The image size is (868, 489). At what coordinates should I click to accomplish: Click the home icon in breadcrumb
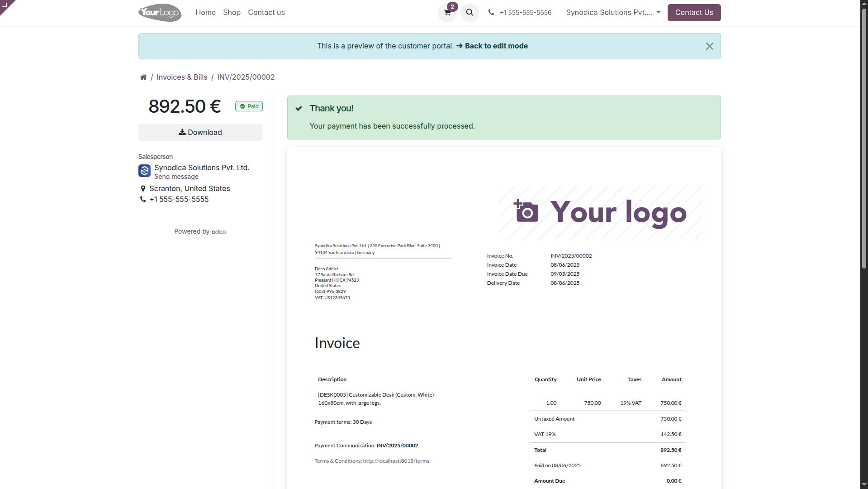click(x=143, y=77)
